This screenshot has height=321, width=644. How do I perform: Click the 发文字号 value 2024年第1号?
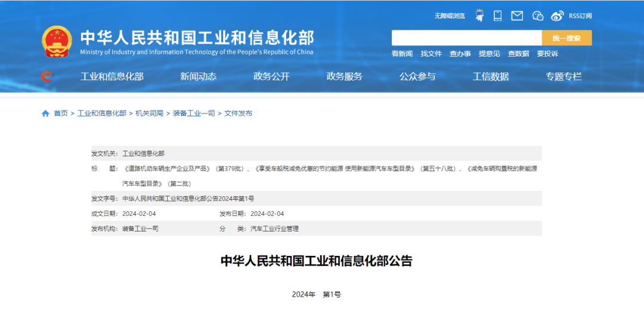[x=188, y=199]
